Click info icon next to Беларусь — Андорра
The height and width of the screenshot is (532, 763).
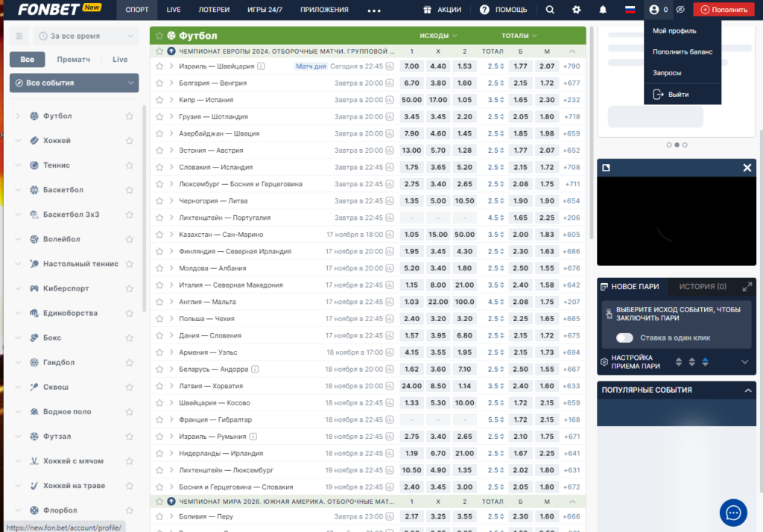click(x=255, y=369)
